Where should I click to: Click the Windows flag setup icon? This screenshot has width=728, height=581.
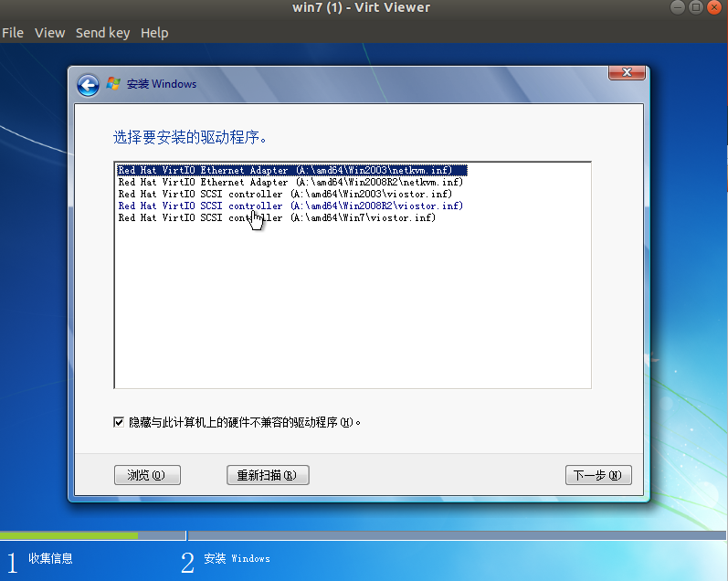tap(113, 84)
